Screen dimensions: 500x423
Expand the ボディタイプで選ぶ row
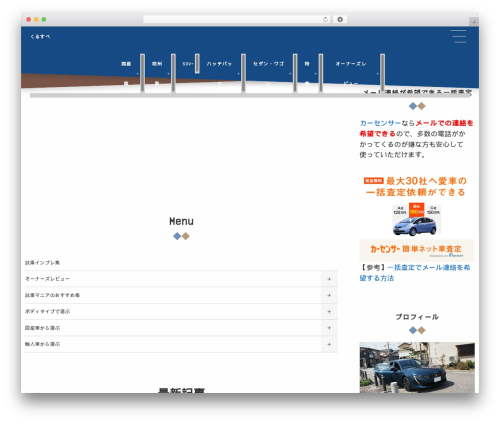click(x=329, y=312)
